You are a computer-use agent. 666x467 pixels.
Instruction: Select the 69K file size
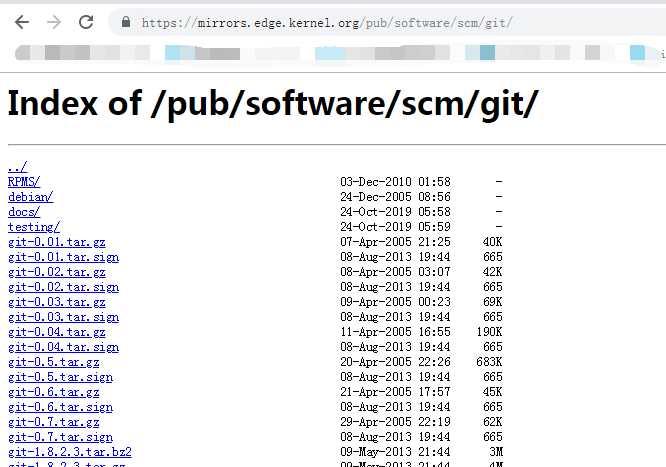pos(492,302)
